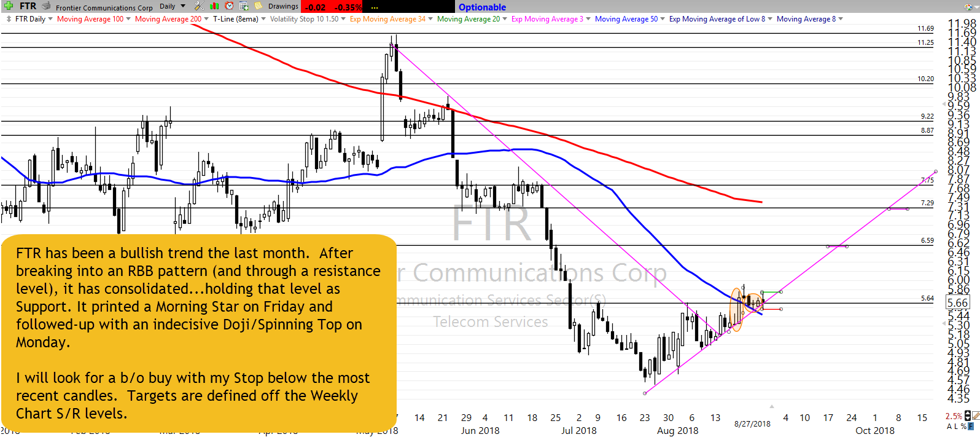Click the Jul 2018 date axis label
980x437 pixels.
579,430
